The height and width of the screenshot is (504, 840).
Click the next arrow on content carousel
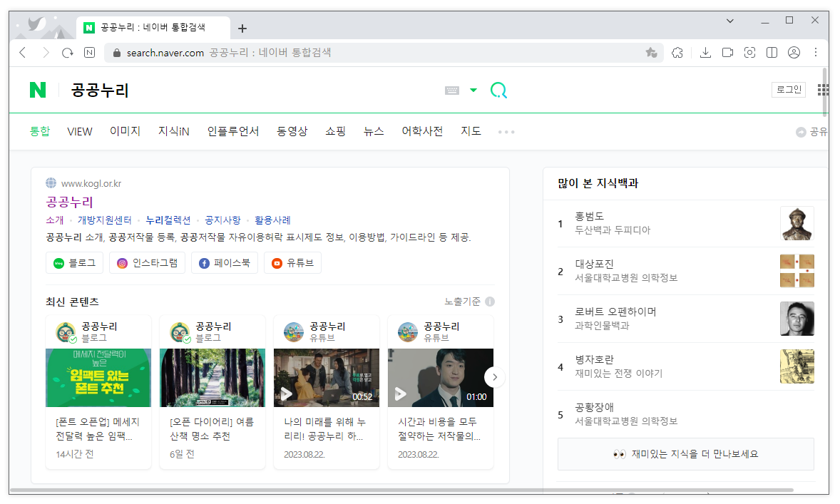coord(494,377)
